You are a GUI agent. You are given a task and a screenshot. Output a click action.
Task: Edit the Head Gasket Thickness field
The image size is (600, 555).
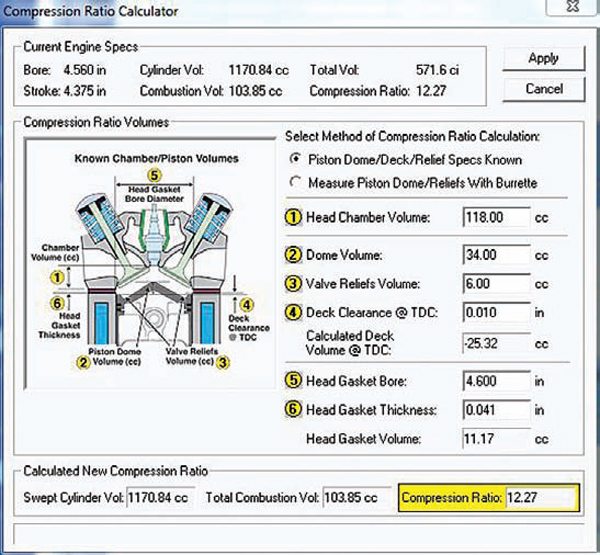[x=496, y=410]
